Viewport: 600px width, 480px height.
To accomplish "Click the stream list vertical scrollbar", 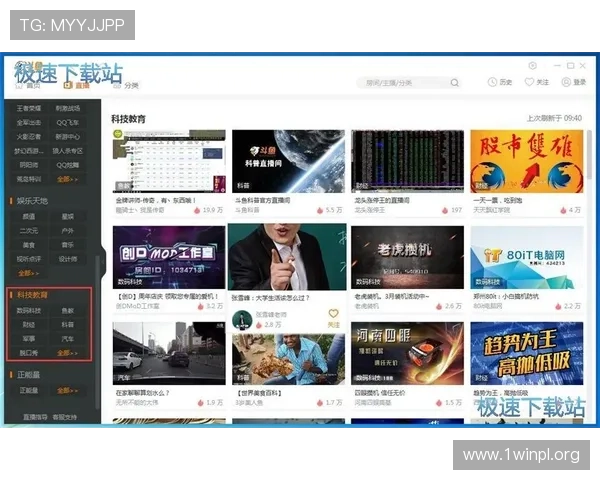I will [x=589, y=155].
